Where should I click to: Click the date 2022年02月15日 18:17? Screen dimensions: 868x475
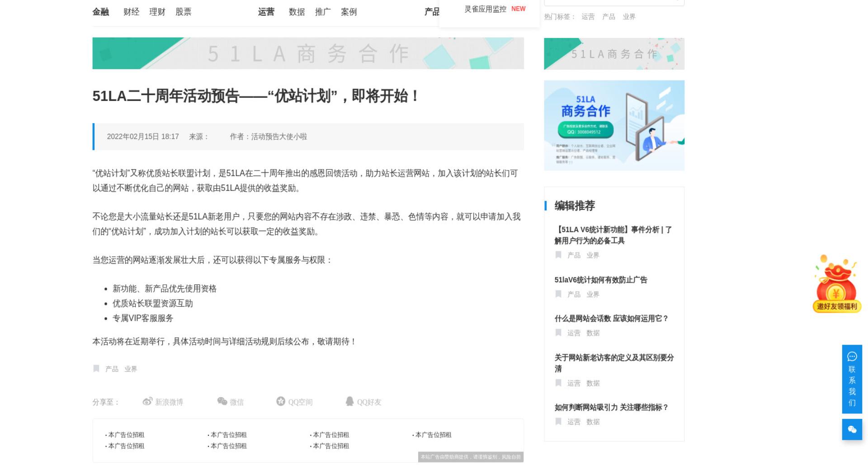point(143,137)
